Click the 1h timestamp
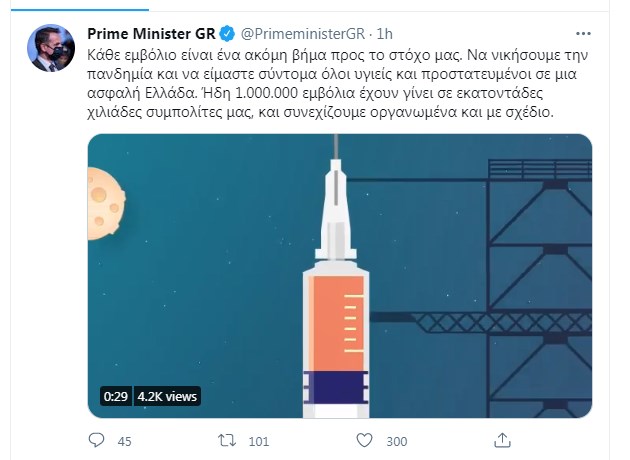Image resolution: width=630 pixels, height=460 pixels. (x=384, y=34)
